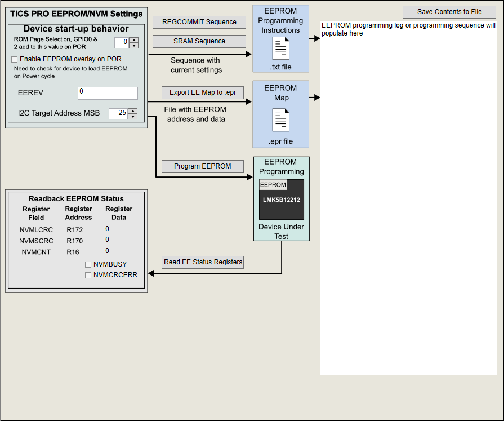
Task: Increment I2C Target Address MSB
Action: 133,111
